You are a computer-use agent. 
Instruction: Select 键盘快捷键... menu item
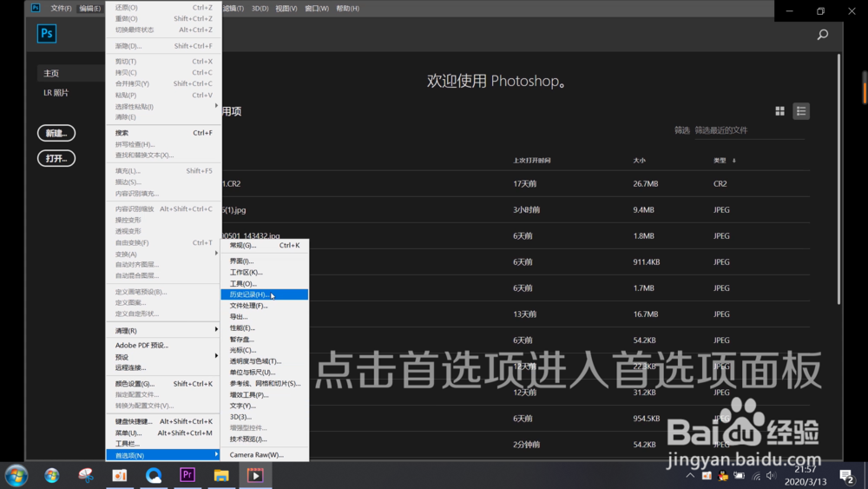[x=163, y=421]
